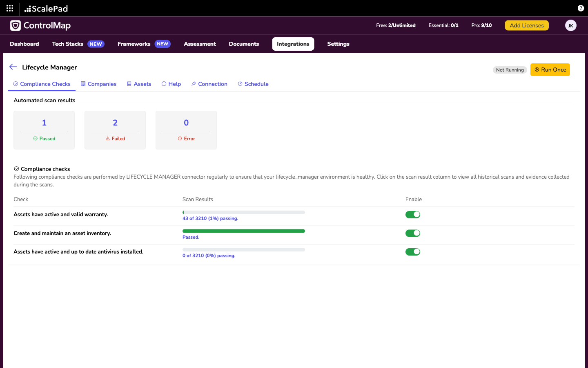Open the ScalePad app grid launcher
Screen dimensions: 588x368
tap(10, 8)
